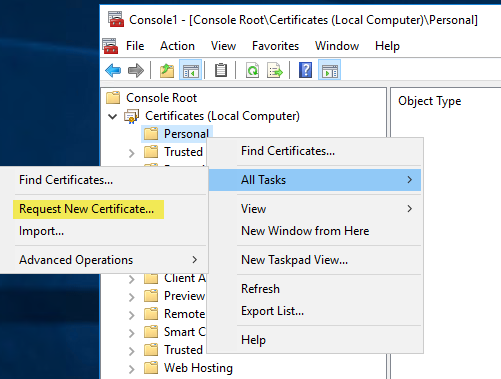Screen dimensions: 501x379
Task: Click the Object Type column header
Action: [x=430, y=101]
